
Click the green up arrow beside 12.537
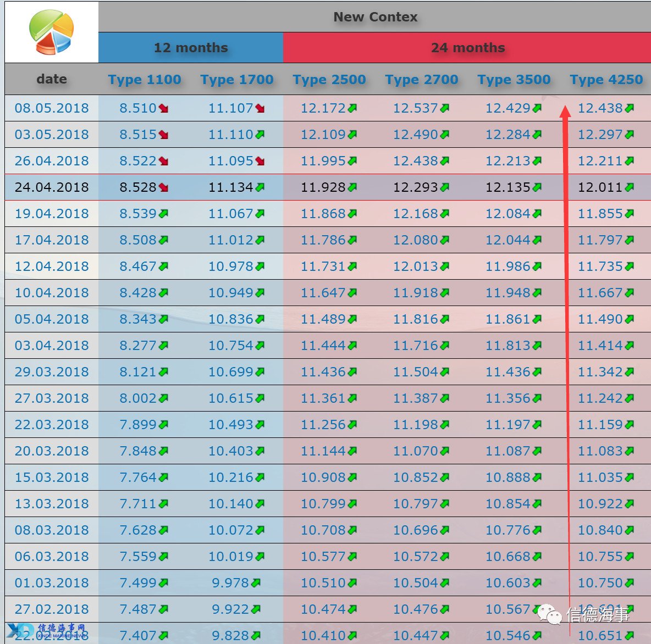(x=445, y=108)
